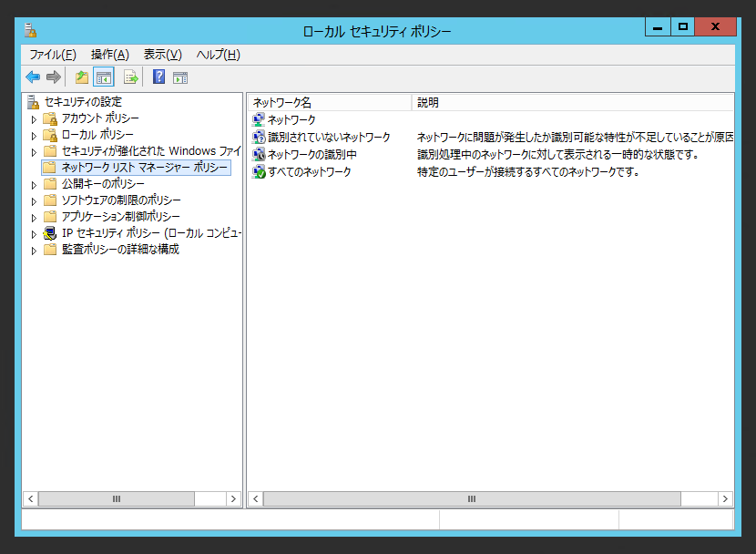Click the Export List toolbar icon

pyautogui.click(x=130, y=77)
